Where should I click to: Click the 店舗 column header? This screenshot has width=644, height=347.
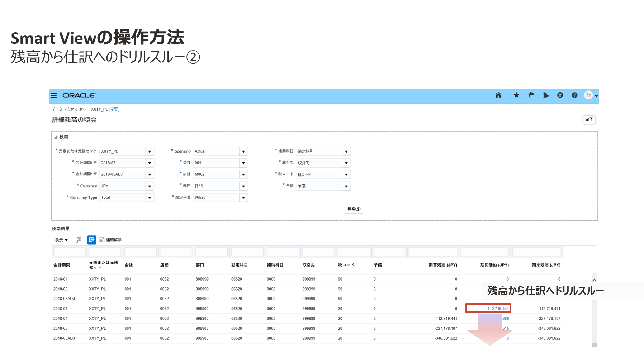point(164,265)
